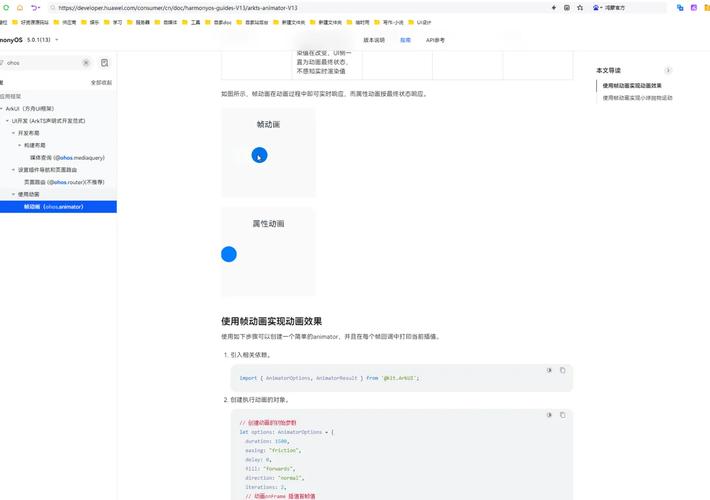Copy the AnimatorOptions code block
Image resolution: width=710 pixels, height=500 pixels.
coord(562,415)
